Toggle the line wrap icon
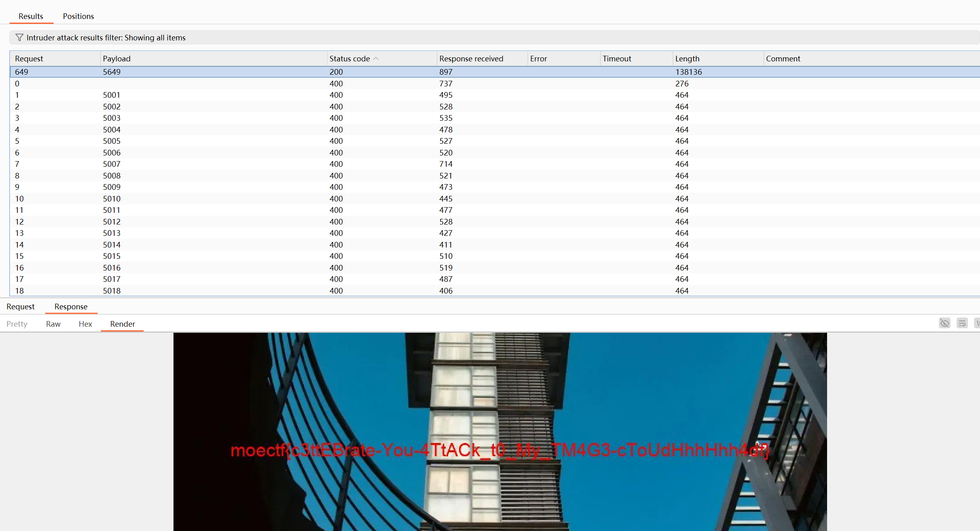This screenshot has width=980, height=531. [x=962, y=323]
